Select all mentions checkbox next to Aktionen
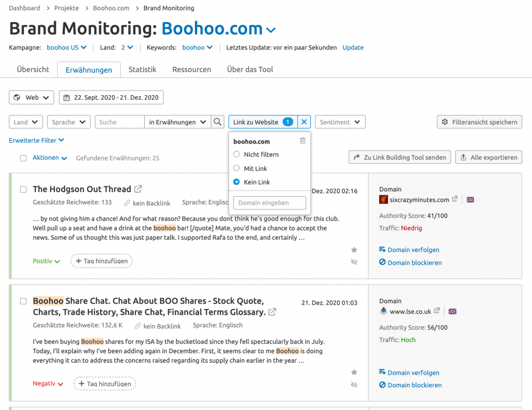This screenshot has height=410, width=532. [x=23, y=158]
